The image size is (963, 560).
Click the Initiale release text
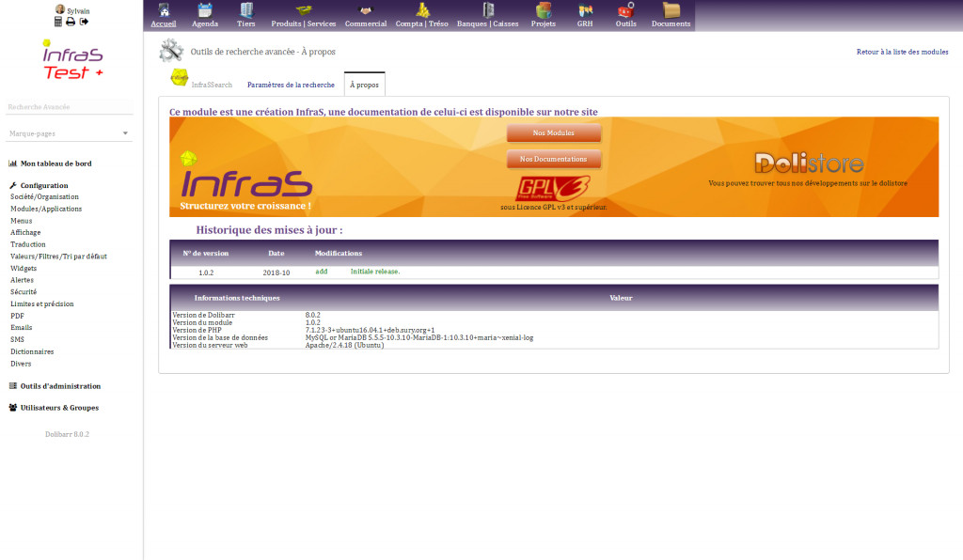click(374, 272)
